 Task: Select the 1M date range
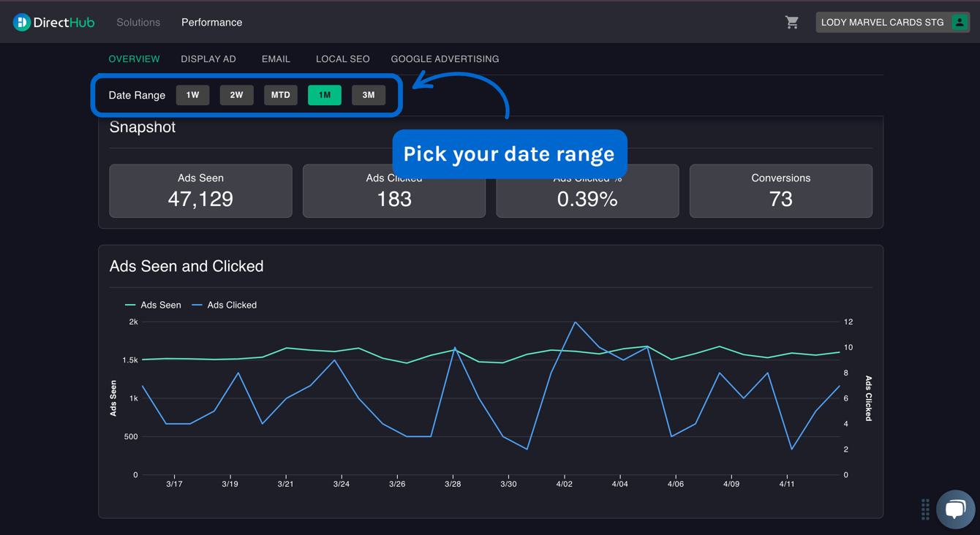point(325,95)
